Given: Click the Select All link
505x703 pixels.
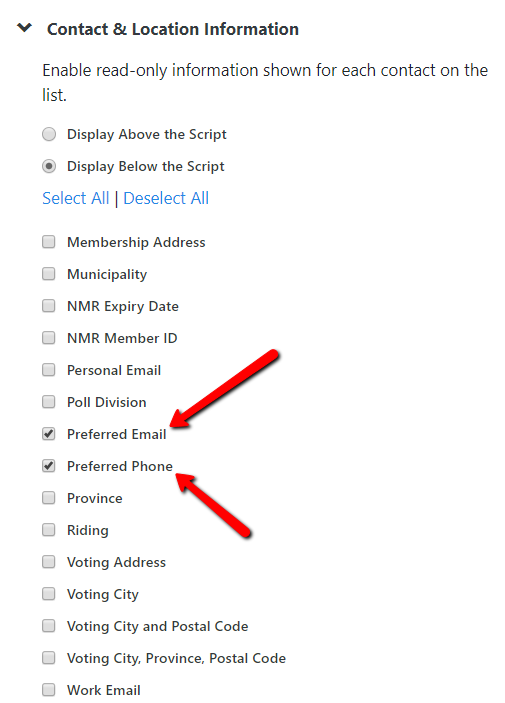Looking at the screenshot, I should pyautogui.click(x=75, y=198).
